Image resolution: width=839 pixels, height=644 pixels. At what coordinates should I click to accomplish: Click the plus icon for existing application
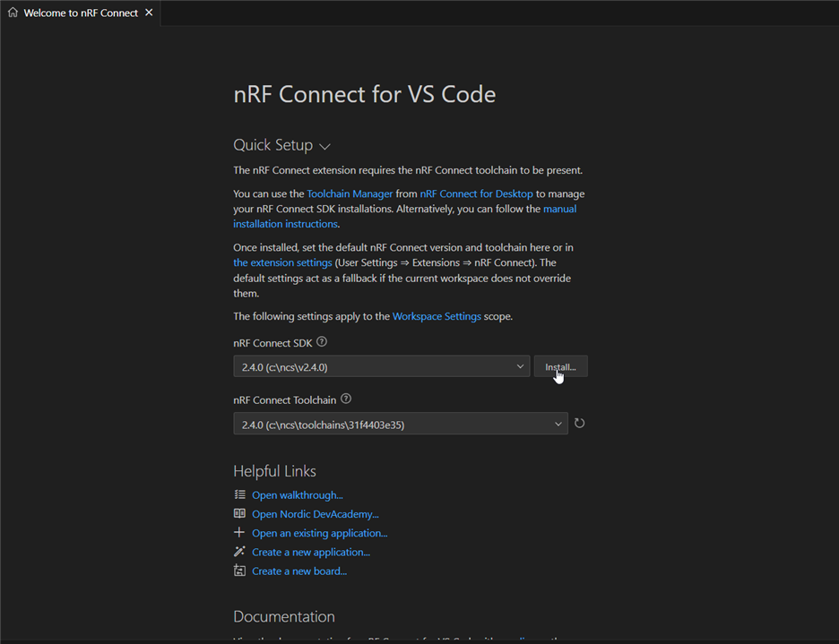[239, 533]
